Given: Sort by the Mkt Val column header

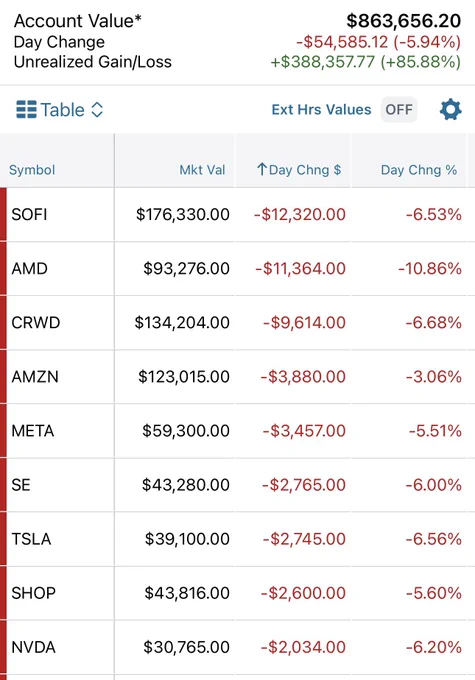Looking at the screenshot, I should [202, 170].
